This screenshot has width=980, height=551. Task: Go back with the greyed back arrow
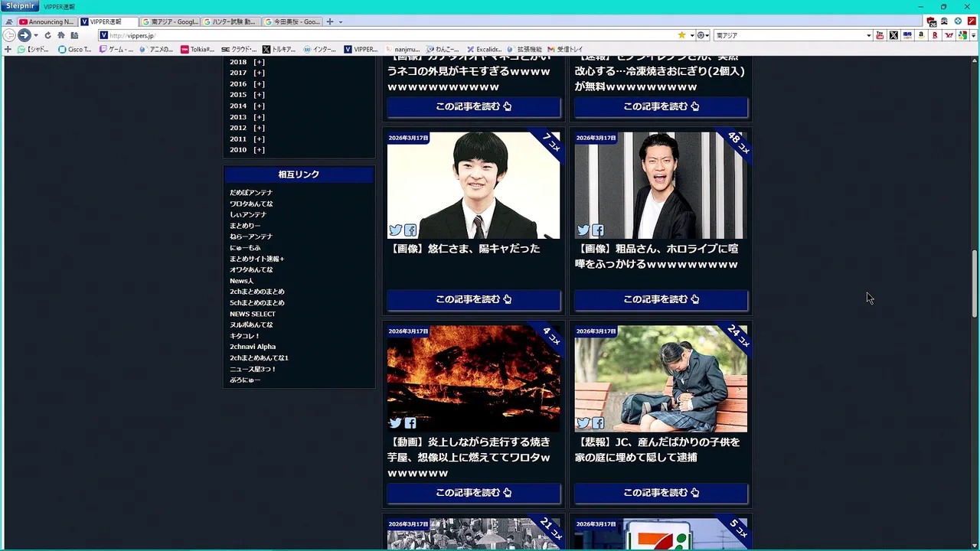tap(9, 35)
